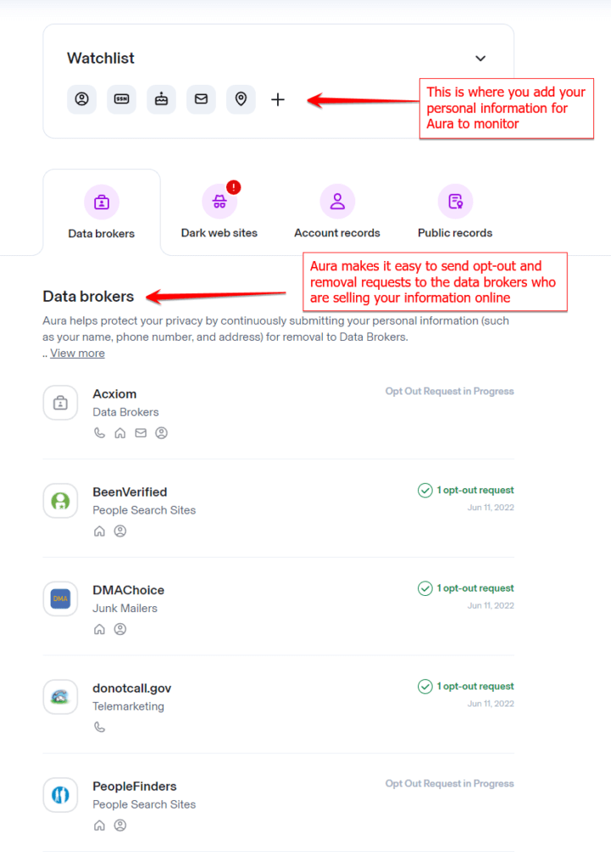Collapse the Watchlist panel chevron
The height and width of the screenshot is (868, 611).
480,58
